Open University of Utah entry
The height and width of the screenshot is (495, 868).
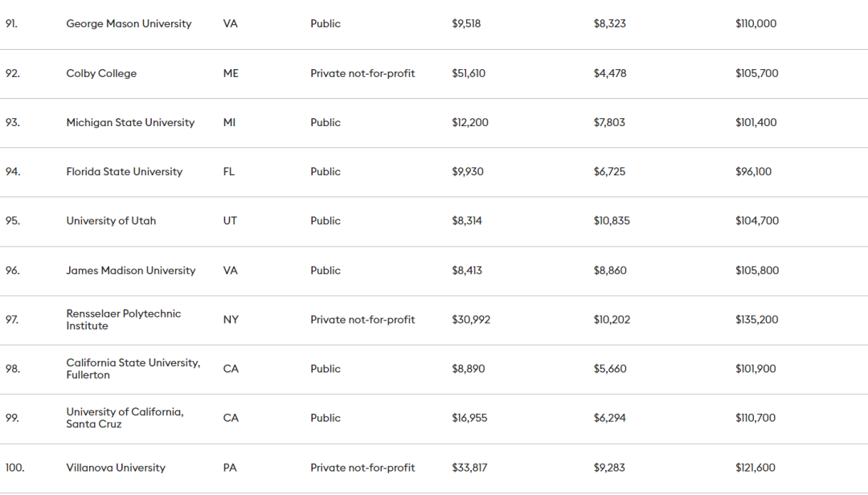pos(111,221)
